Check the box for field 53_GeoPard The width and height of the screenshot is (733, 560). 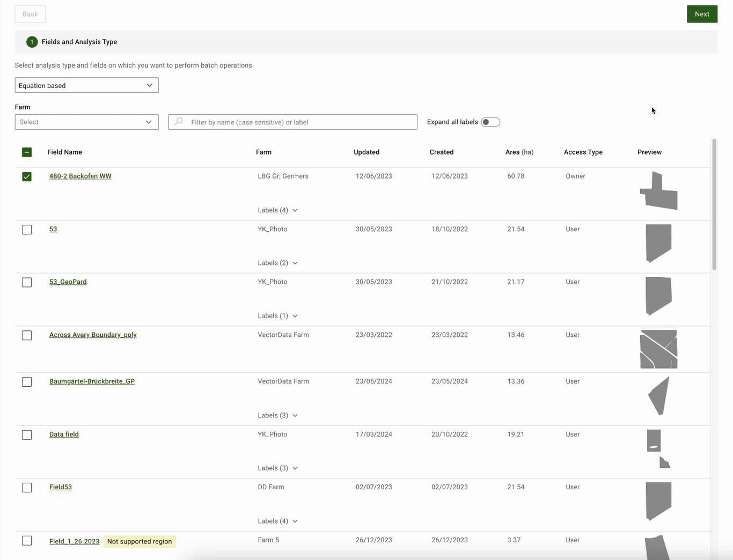pos(27,282)
